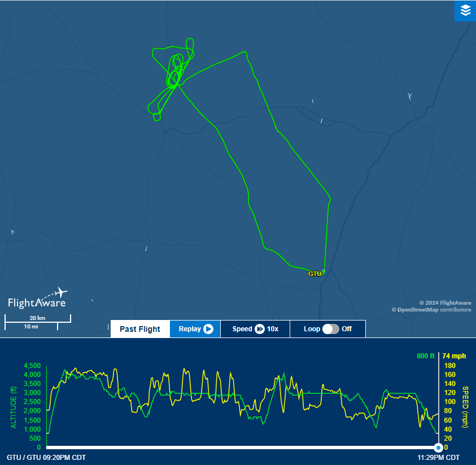The height and width of the screenshot is (465, 476).
Task: Select the GTU airport marker
Action: (x=315, y=274)
